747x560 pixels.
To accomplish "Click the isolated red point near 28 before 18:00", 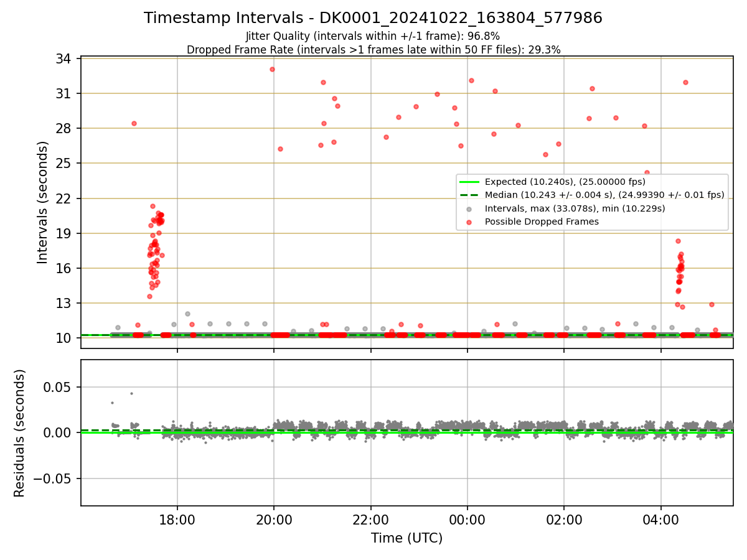I will click(x=134, y=123).
